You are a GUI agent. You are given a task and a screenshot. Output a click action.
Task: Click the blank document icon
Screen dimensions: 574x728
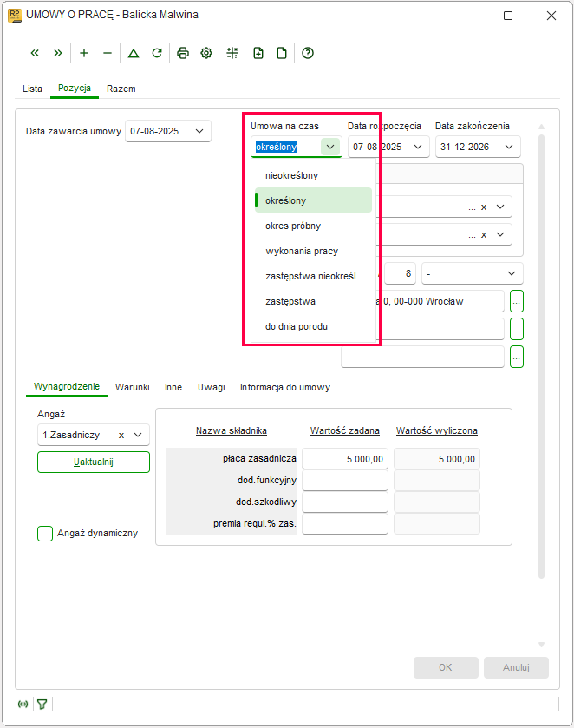point(282,53)
